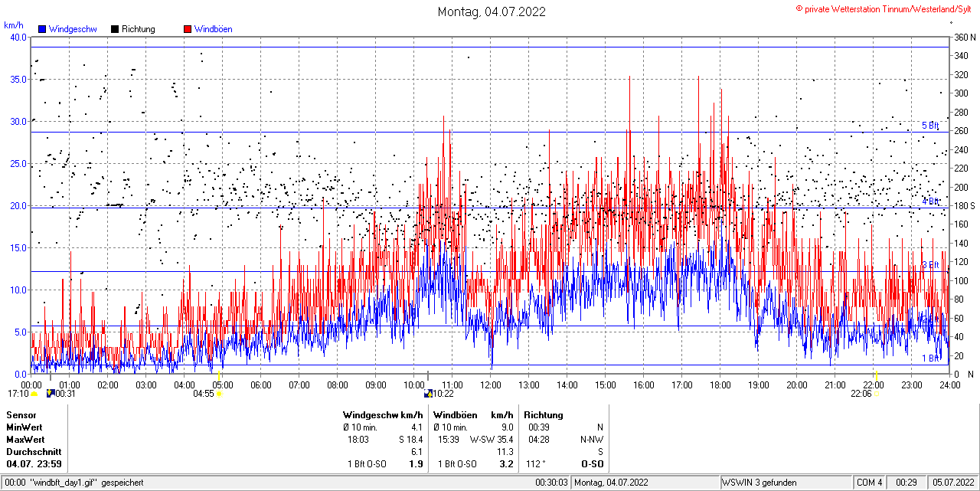980x491 pixels.
Task: Click the '00:29' status bar field
Action: tap(907, 483)
